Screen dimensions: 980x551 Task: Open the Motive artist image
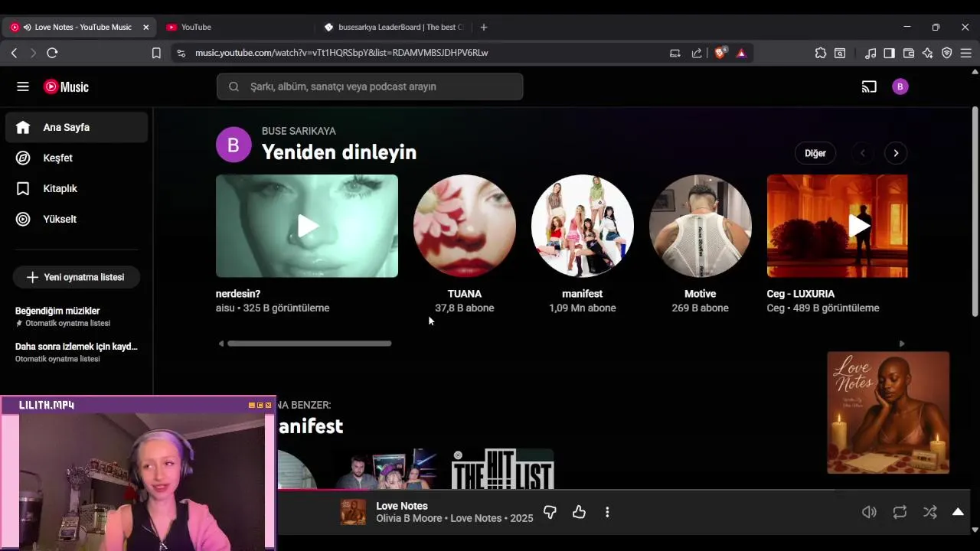click(701, 226)
